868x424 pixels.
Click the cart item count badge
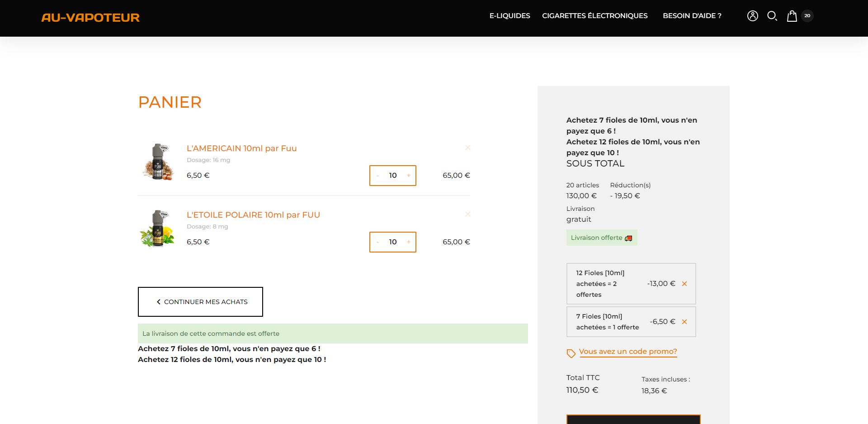coord(807,16)
